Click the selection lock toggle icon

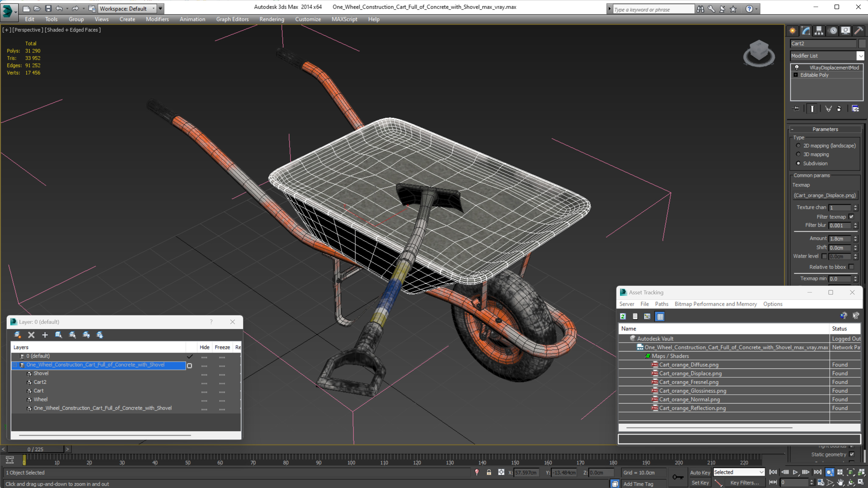pos(489,472)
